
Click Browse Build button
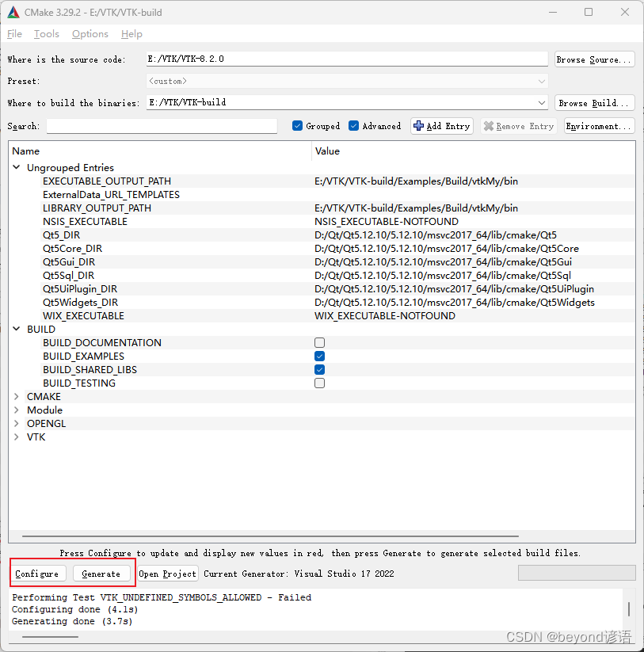click(595, 103)
